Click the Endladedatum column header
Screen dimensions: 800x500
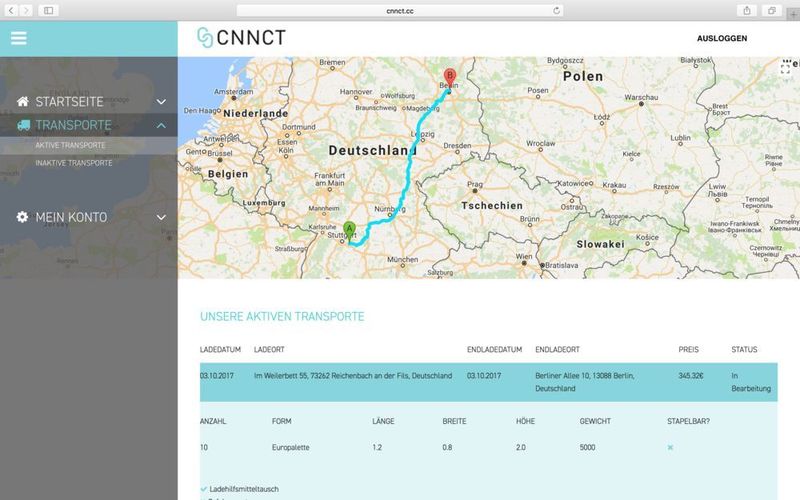[x=494, y=349]
